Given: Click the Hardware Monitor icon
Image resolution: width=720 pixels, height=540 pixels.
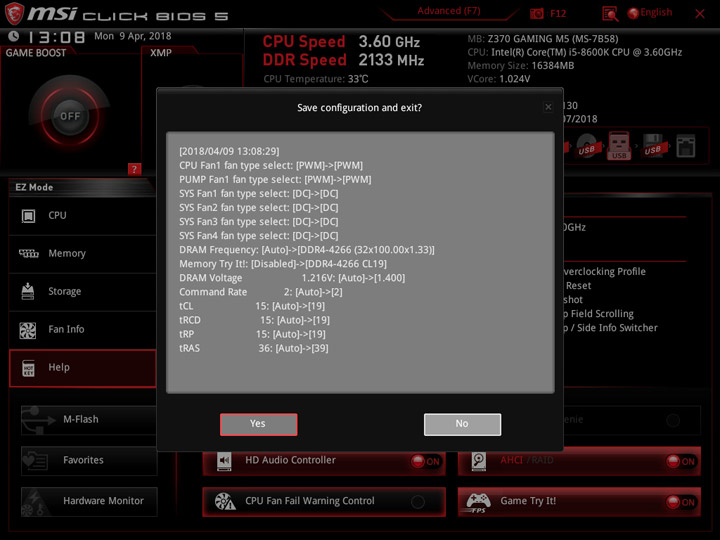Looking at the screenshot, I should point(35,502).
